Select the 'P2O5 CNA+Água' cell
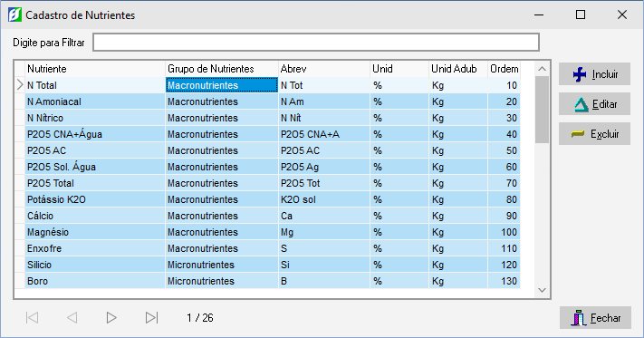 95,134
